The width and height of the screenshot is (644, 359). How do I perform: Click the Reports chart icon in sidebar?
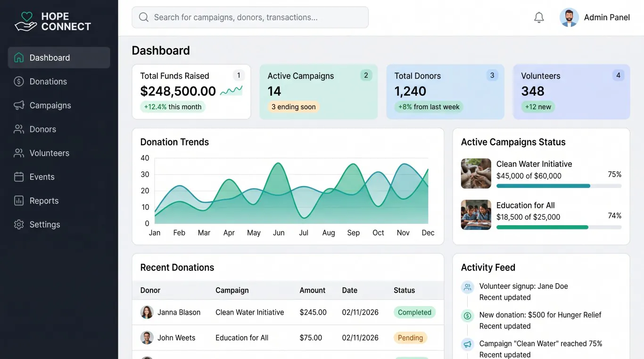pos(19,201)
